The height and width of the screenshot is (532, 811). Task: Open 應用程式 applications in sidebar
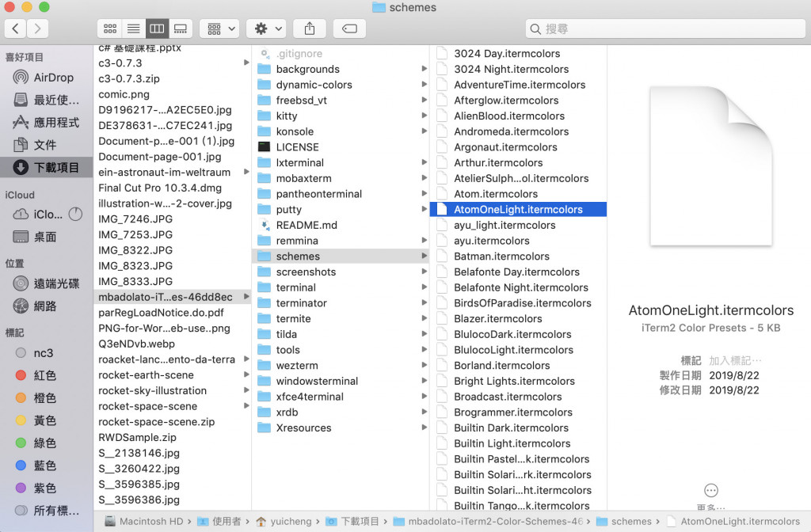pos(47,123)
